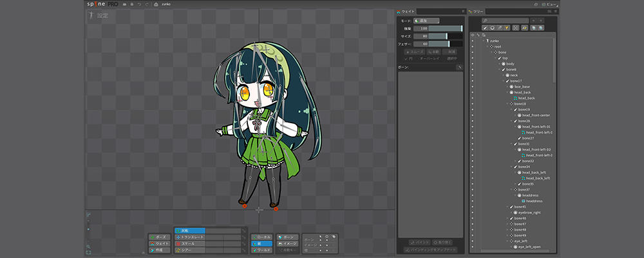This screenshot has height=258, width=644.
Task: Click the find-and-replace magnifier icon in tree toolbar
Action: [524, 28]
